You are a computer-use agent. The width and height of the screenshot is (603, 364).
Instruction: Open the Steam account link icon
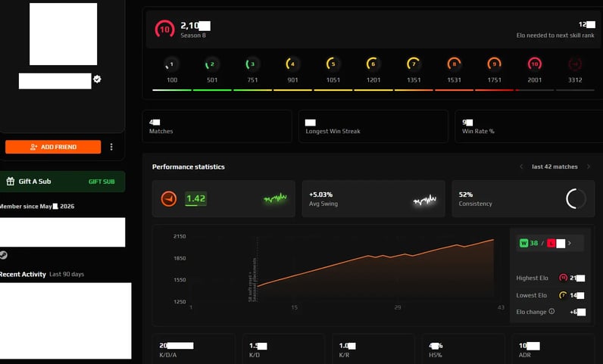[x=4, y=255]
